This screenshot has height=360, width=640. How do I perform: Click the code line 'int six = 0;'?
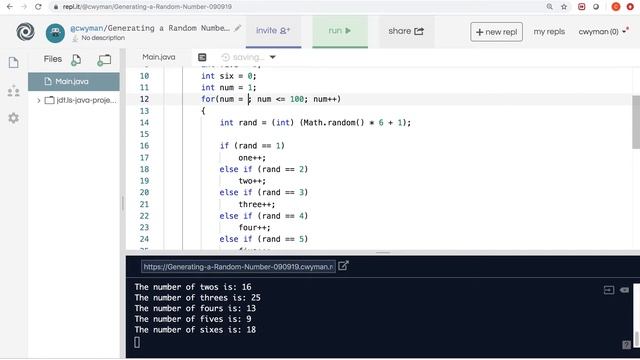[x=229, y=76]
